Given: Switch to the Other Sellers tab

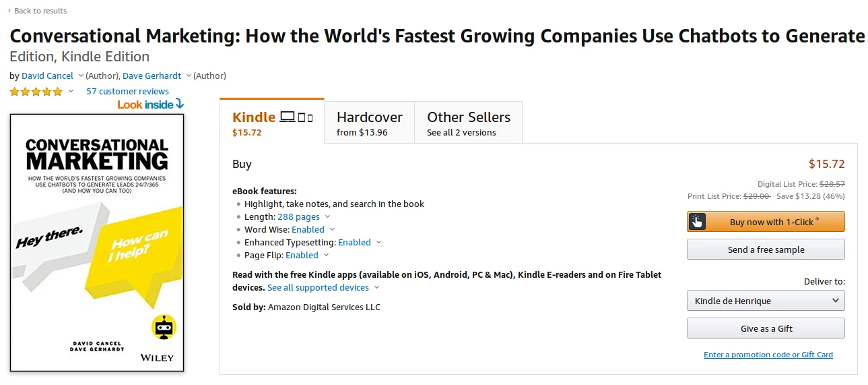Looking at the screenshot, I should [x=468, y=122].
